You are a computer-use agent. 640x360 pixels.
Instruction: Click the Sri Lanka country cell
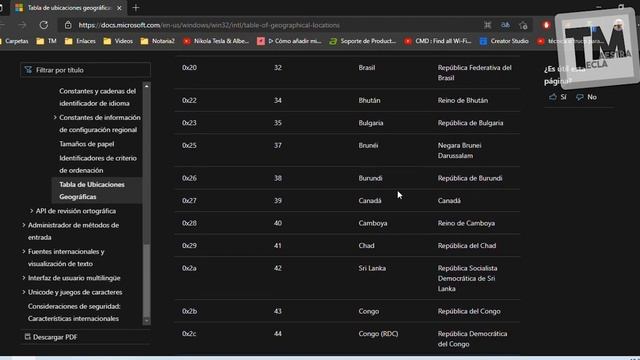coord(372,268)
